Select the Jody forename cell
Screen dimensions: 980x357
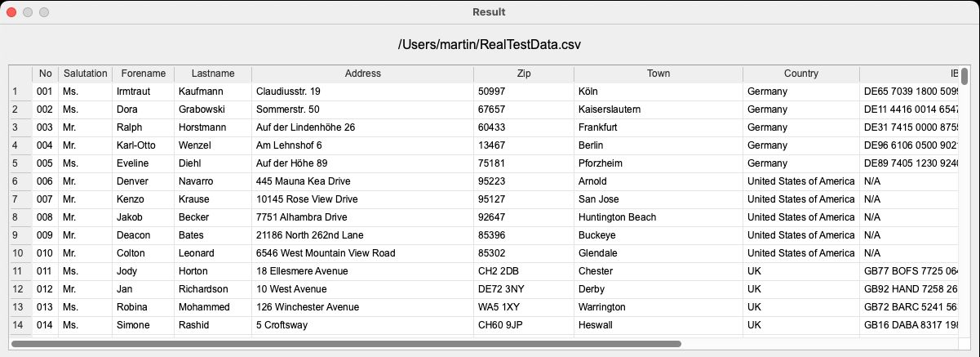tap(143, 271)
